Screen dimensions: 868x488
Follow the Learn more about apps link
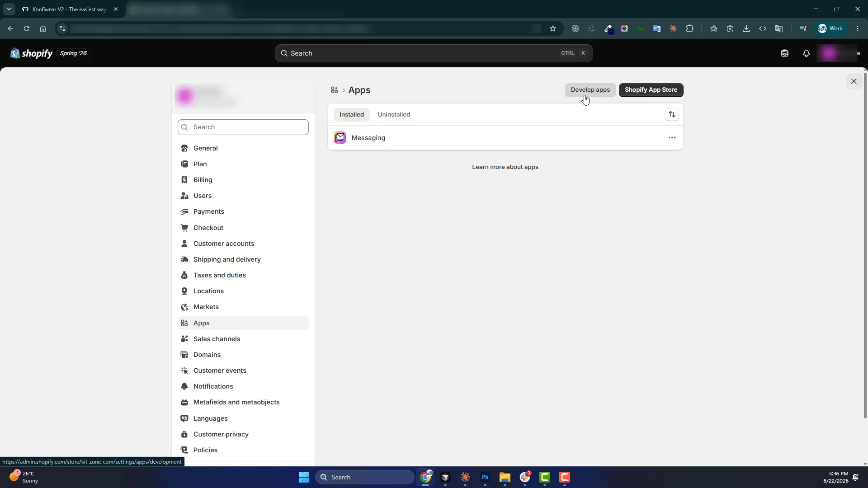(505, 167)
